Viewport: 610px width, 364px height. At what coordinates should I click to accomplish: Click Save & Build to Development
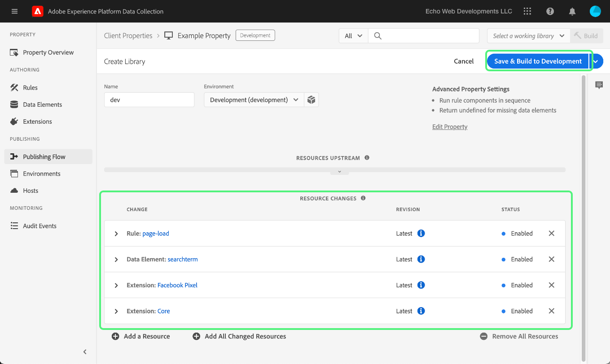(538, 61)
